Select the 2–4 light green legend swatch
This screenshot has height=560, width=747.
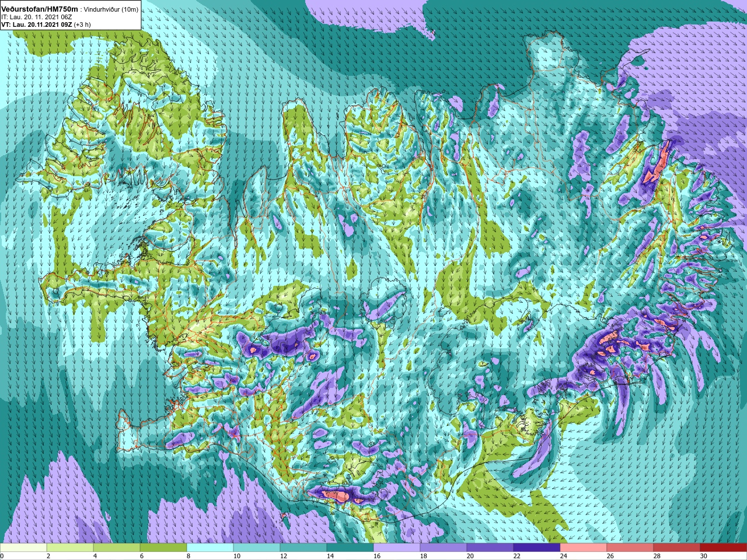click(70, 548)
